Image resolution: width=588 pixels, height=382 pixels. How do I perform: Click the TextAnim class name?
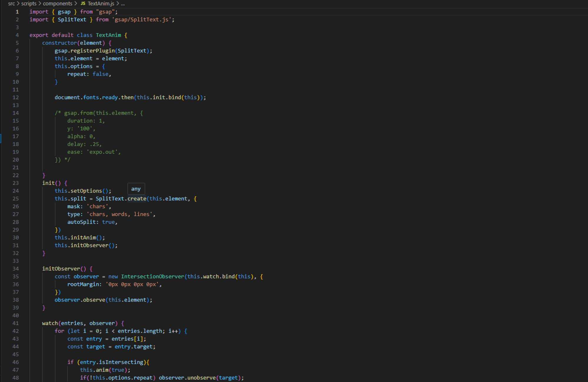[x=108, y=35]
